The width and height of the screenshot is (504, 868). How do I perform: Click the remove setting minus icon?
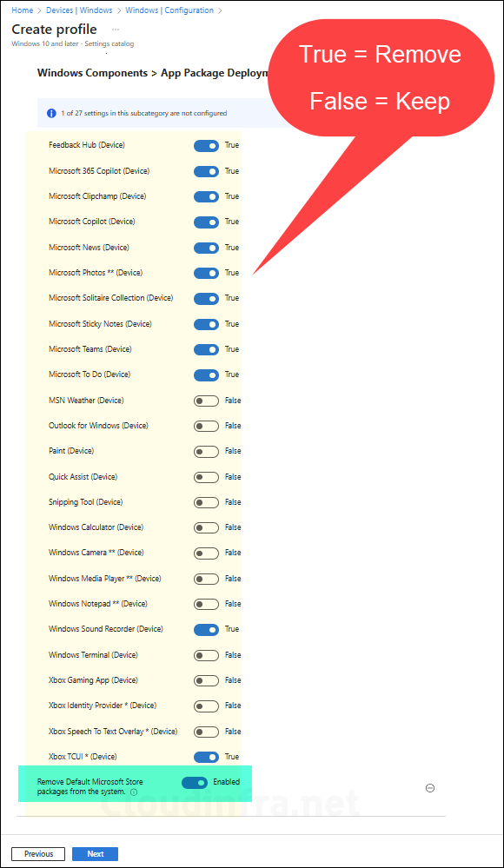(430, 788)
